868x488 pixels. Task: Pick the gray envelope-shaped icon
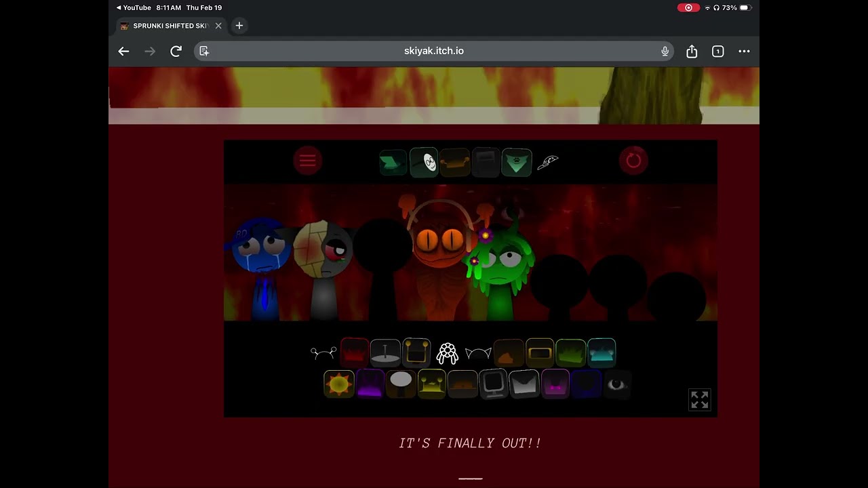pos(524,384)
